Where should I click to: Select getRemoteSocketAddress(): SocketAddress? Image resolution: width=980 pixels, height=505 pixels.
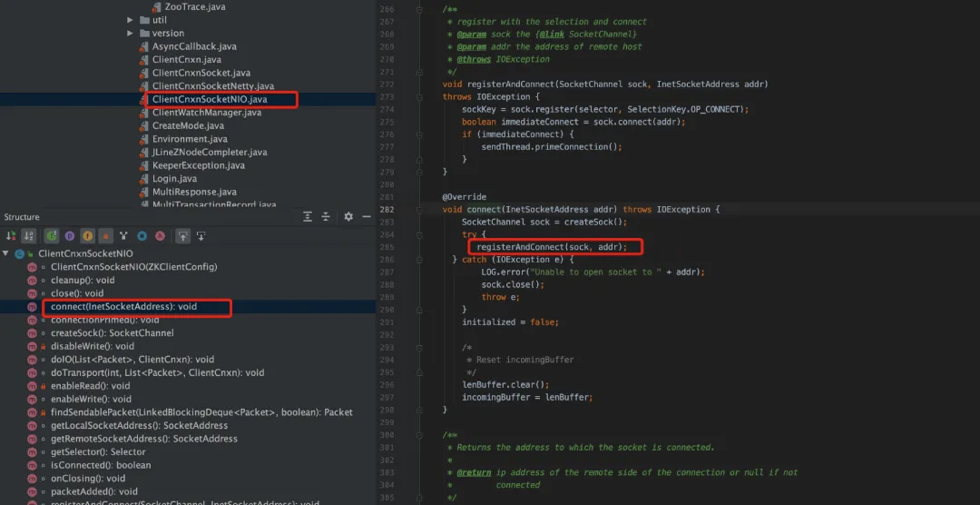tap(143, 440)
